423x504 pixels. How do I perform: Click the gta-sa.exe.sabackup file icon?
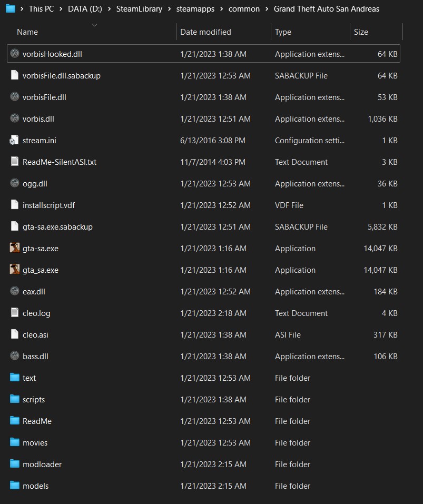coord(14,226)
